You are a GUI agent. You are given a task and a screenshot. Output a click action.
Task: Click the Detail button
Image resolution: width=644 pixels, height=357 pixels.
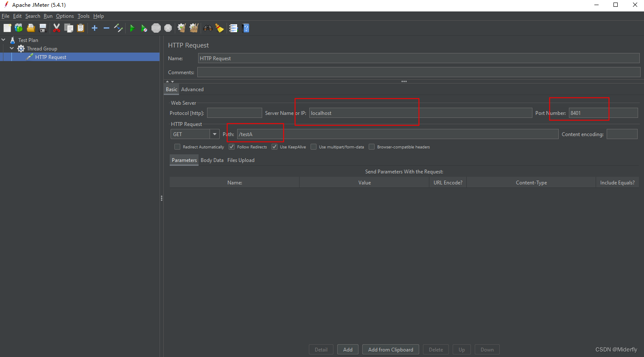pos(321,349)
